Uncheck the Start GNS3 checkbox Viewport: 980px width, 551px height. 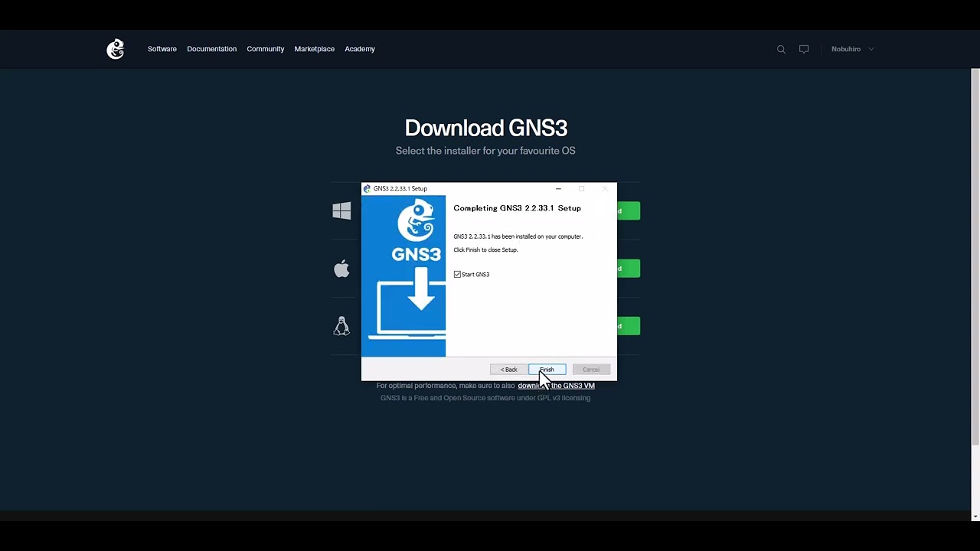point(457,274)
